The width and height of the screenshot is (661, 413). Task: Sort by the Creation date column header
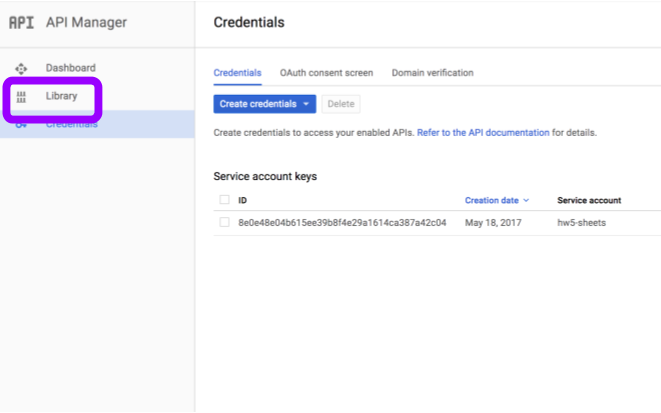[x=492, y=200]
